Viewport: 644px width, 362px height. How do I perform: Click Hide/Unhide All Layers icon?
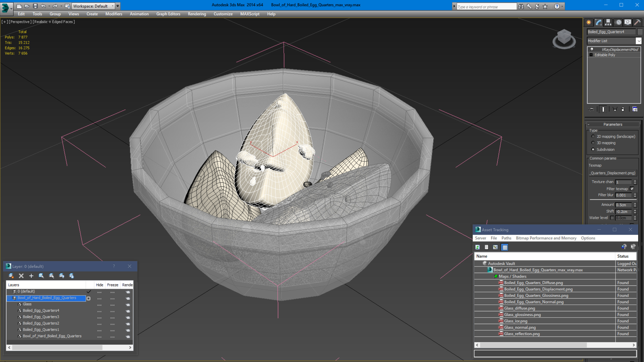click(x=61, y=276)
